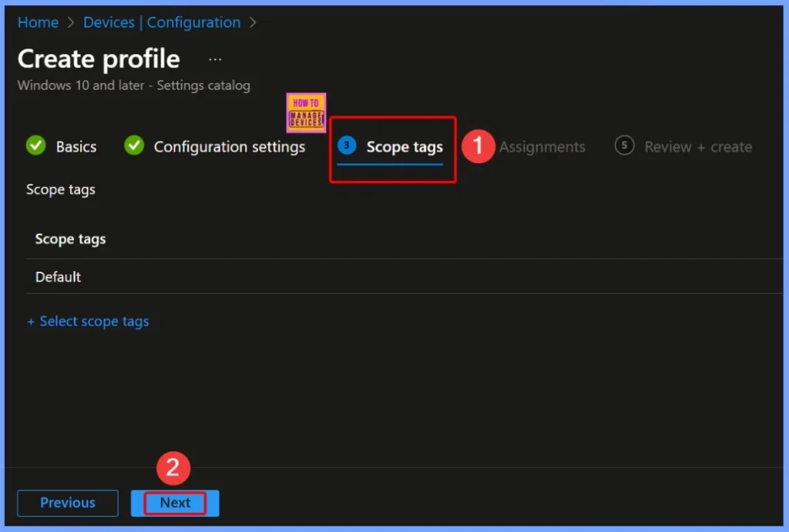Click the How To Manage Devices logo

[x=306, y=113]
